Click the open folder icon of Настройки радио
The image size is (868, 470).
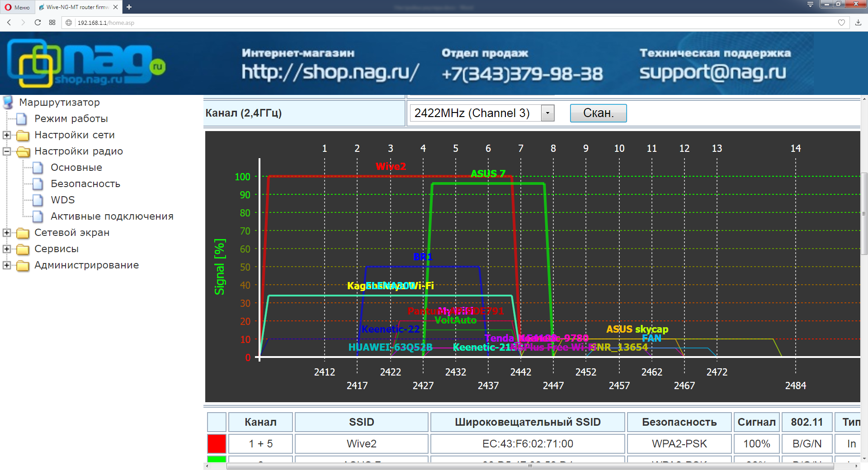[x=23, y=151]
